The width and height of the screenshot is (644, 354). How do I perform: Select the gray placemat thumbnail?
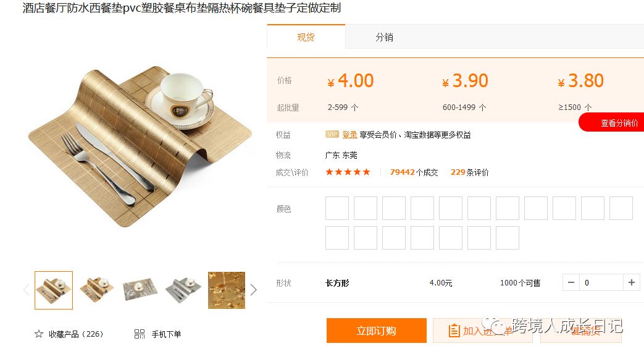pyautogui.click(x=183, y=290)
